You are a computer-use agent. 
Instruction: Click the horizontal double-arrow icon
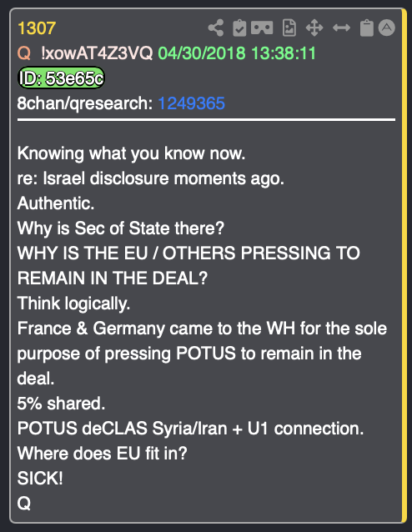pyautogui.click(x=341, y=28)
